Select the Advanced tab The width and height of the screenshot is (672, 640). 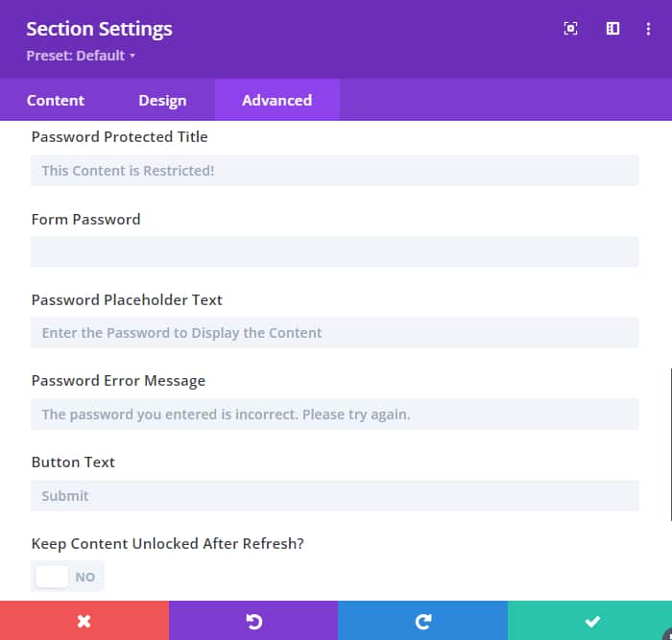[x=276, y=100]
